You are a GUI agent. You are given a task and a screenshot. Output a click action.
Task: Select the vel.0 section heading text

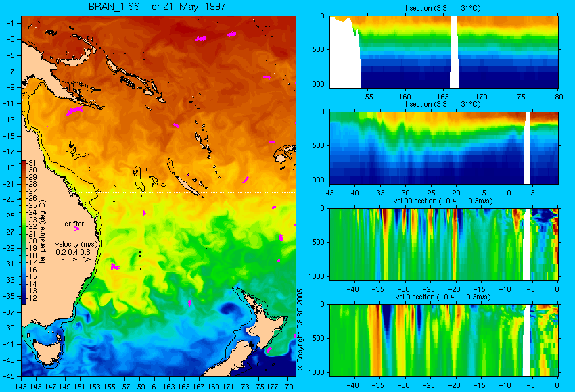coord(443,297)
